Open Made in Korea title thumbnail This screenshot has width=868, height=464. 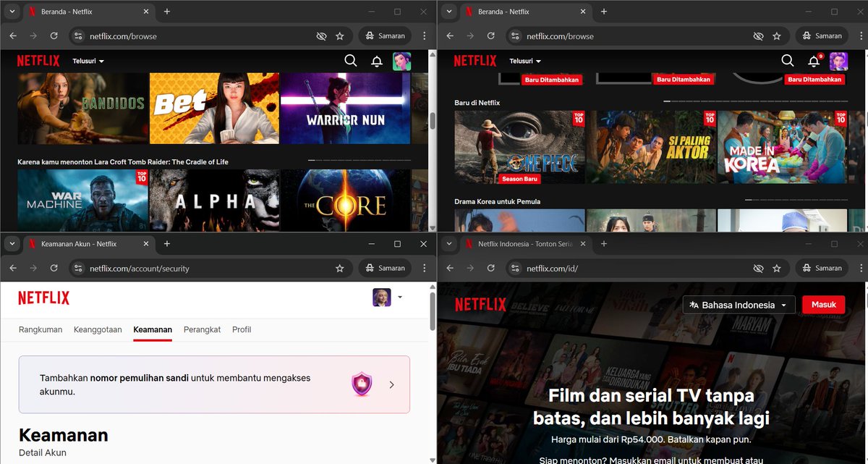click(x=783, y=147)
